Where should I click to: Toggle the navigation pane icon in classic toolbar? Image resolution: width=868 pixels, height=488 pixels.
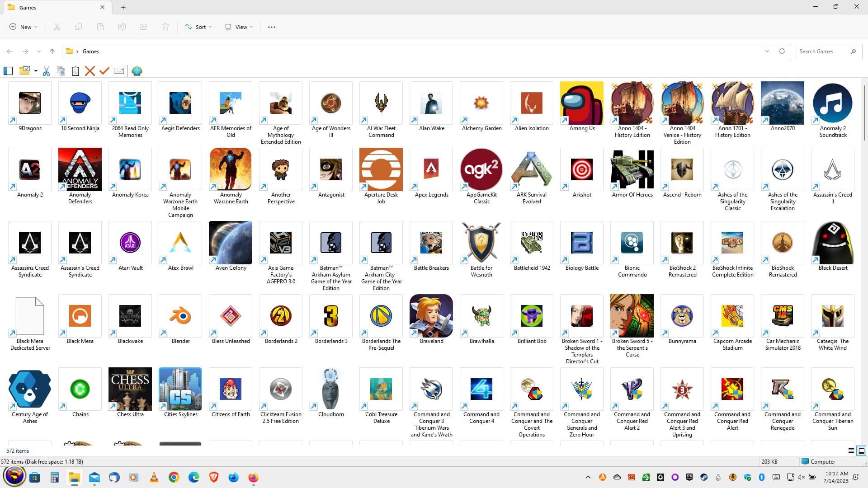[8, 71]
